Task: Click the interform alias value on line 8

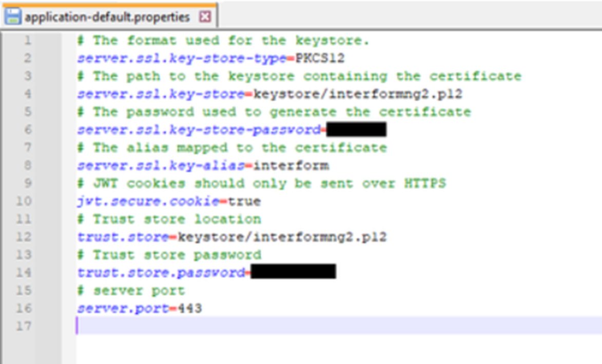Action: pyautogui.click(x=291, y=166)
